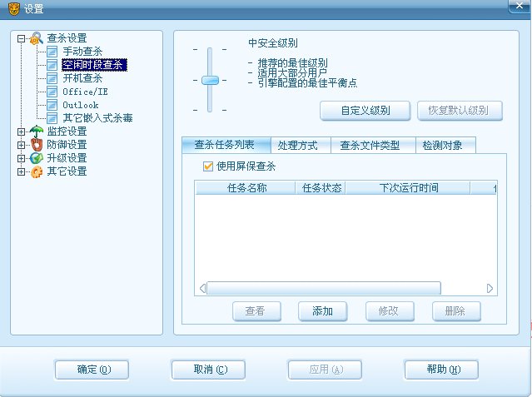Select the 其它设置 tree label

click(x=67, y=171)
